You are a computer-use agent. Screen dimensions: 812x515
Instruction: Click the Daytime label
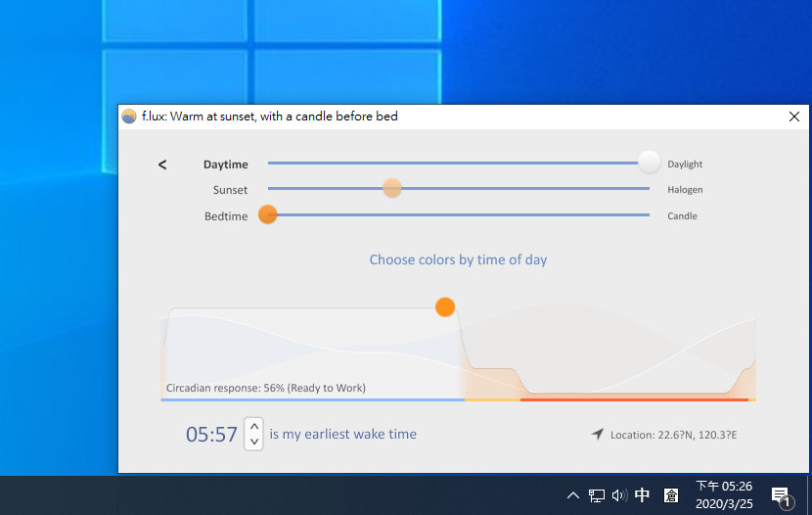coord(225,164)
